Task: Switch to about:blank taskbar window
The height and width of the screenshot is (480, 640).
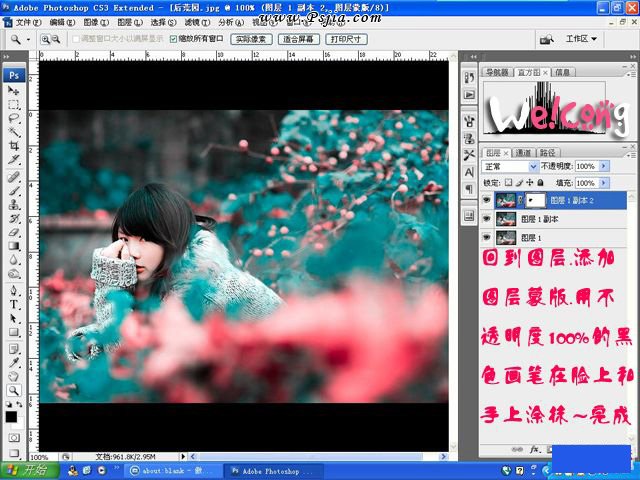Action: point(173,471)
